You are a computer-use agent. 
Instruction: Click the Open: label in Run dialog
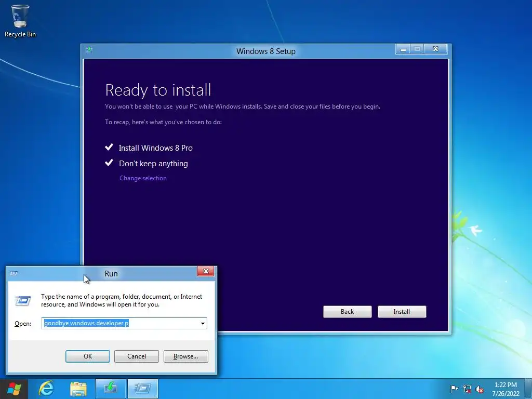(23, 324)
